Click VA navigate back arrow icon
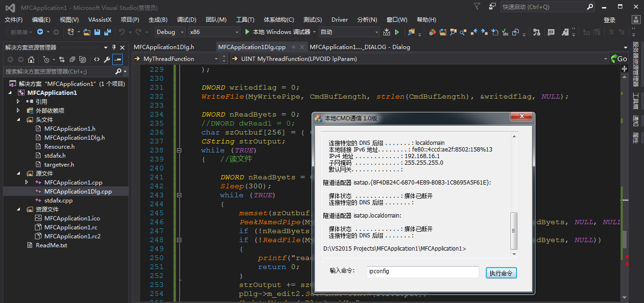The image size is (644, 303). click(x=474, y=32)
